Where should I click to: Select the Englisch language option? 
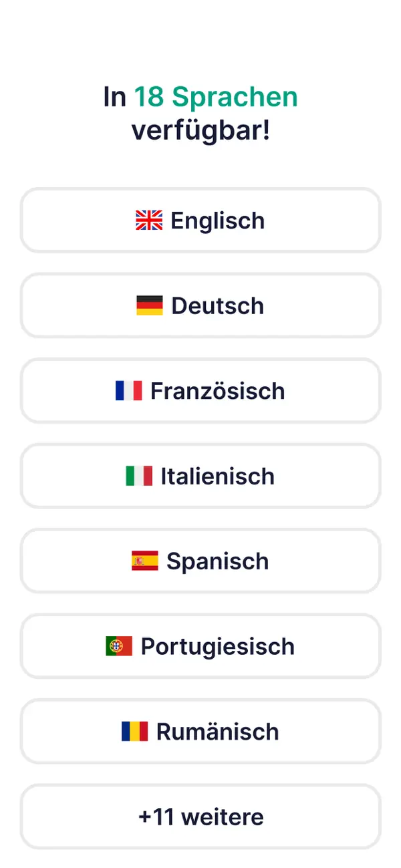click(200, 220)
